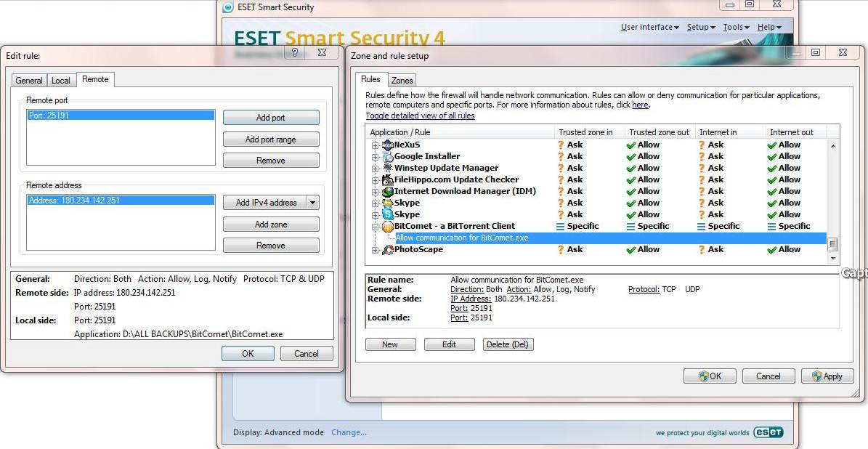Click the 'Trusted zone out' column header
868x449 pixels.
pyautogui.click(x=660, y=132)
